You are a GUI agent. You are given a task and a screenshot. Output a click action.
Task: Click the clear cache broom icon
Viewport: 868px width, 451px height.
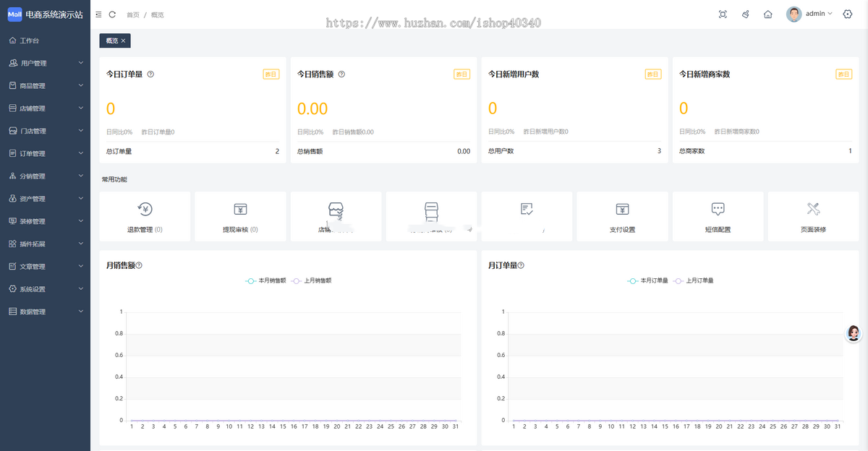tap(745, 14)
